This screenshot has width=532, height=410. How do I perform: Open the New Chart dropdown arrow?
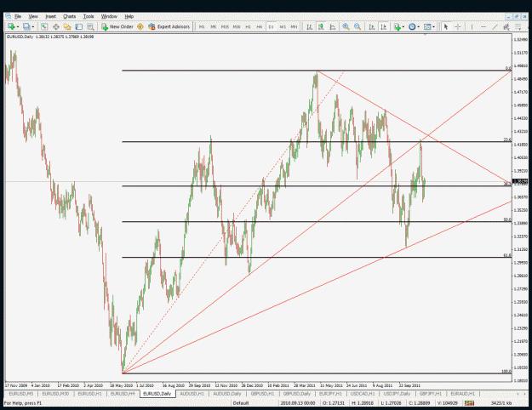pos(18,26)
